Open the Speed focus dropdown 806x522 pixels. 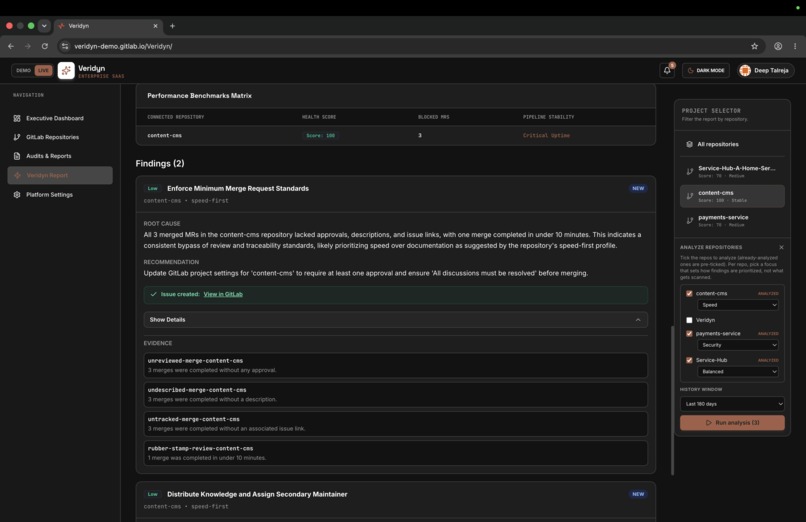[x=738, y=305]
